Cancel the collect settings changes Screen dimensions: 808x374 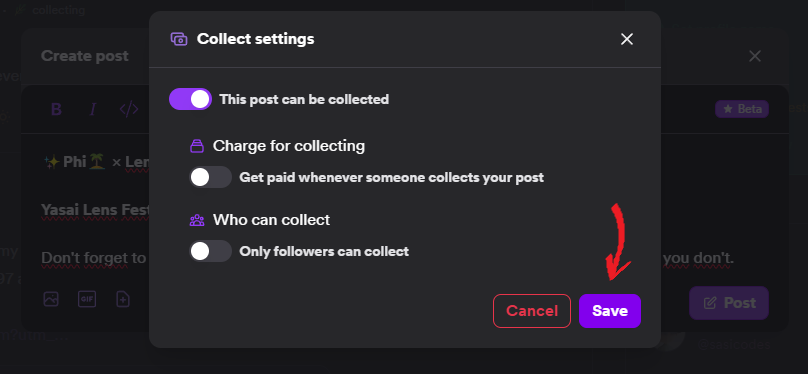532,311
